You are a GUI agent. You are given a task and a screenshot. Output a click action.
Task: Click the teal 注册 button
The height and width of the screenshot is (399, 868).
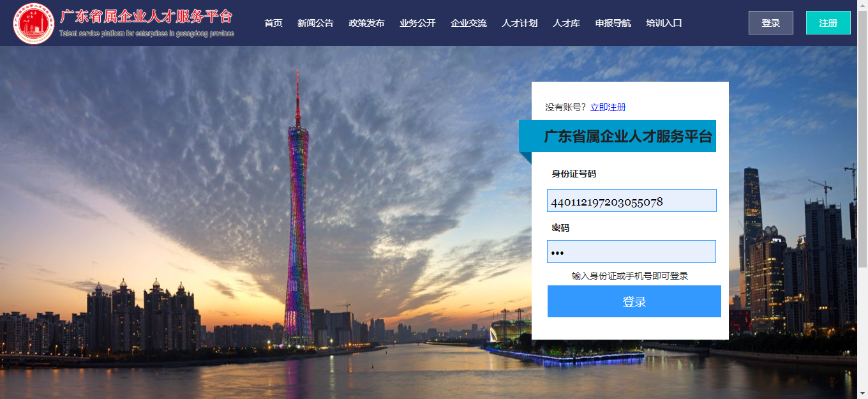[x=828, y=23]
